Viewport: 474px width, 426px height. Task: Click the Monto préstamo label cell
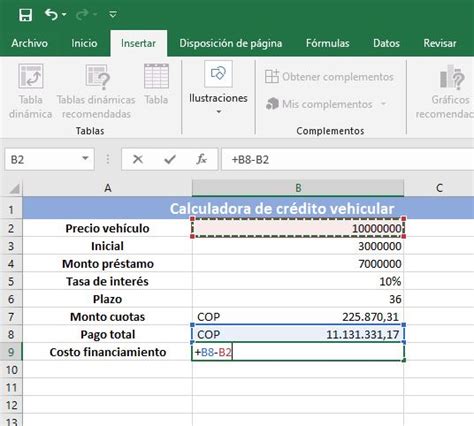click(107, 264)
